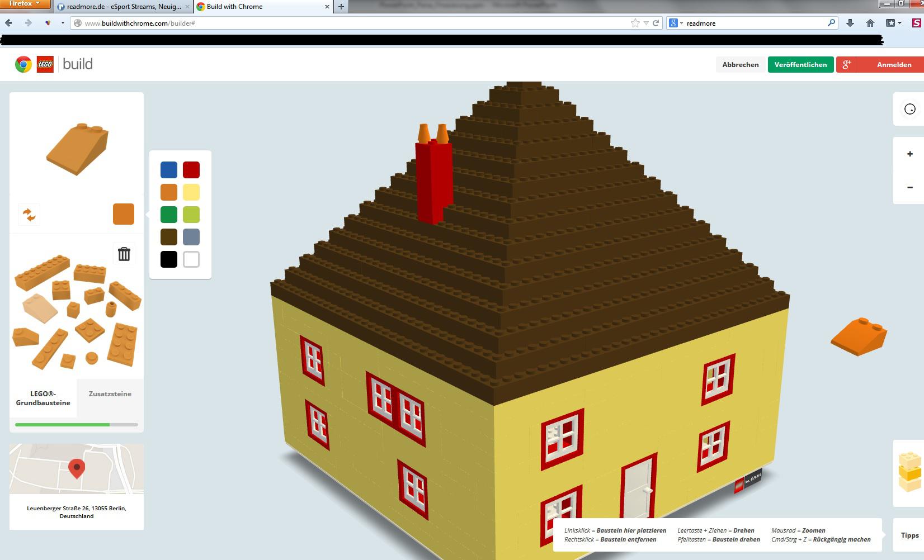Switch to the readmore.de browser tab
This screenshot has width=924, height=560.
click(x=124, y=7)
